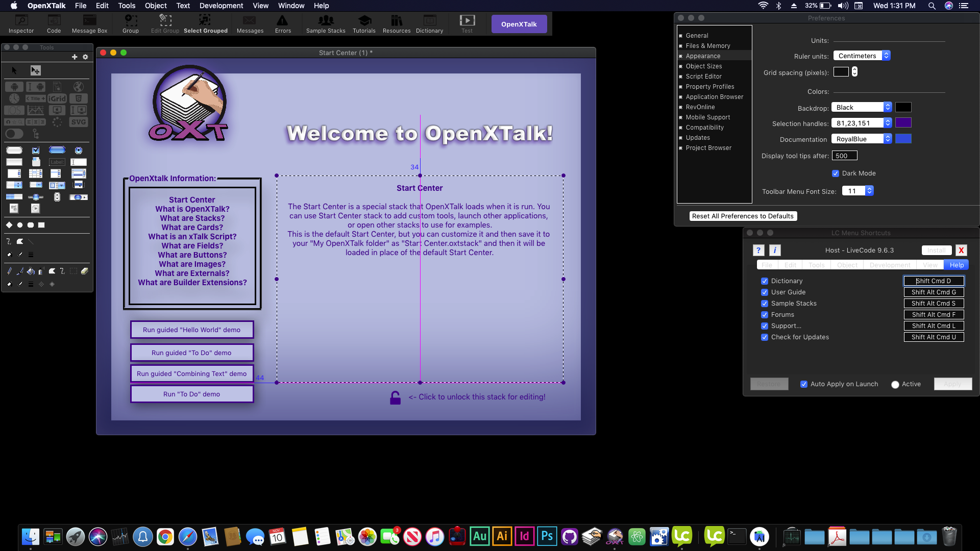Click "What are Stacks?" link
The image size is (980, 551).
192,218
